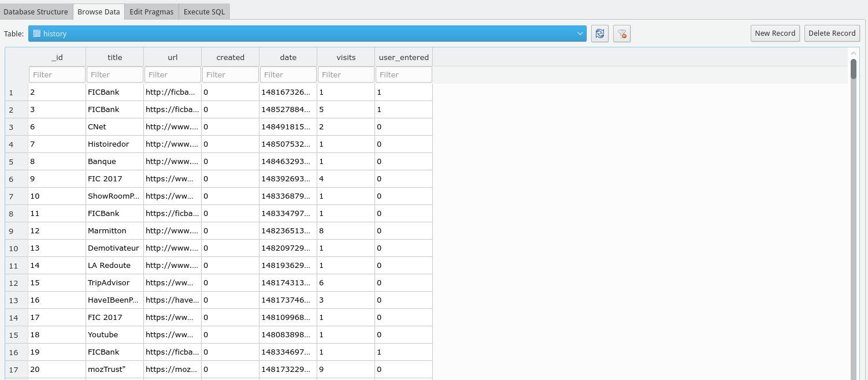Select the user_entered cell in the Histoiredor row

(404, 144)
